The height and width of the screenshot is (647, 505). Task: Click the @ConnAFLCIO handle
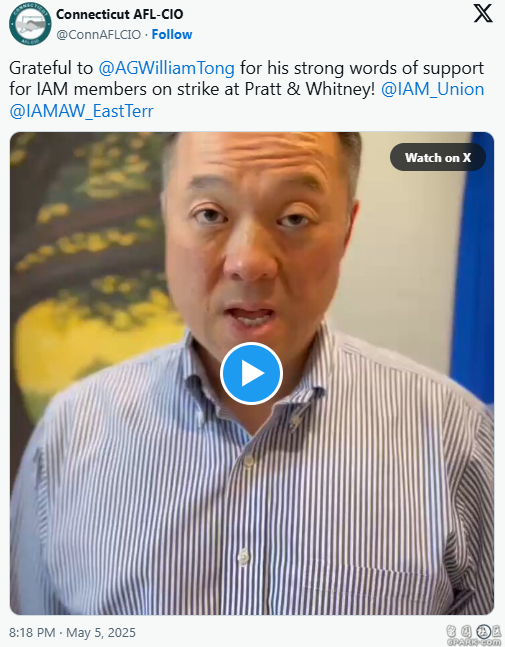click(x=99, y=35)
